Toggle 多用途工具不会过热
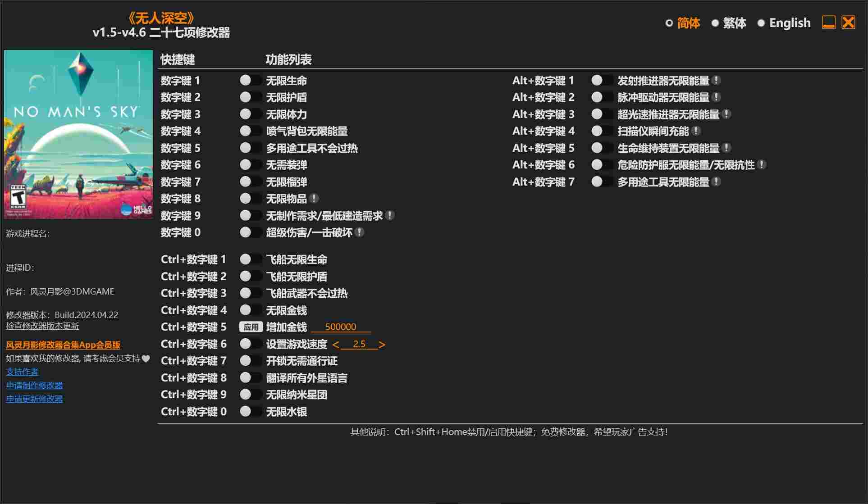The height and width of the screenshot is (504, 868). pos(251,148)
